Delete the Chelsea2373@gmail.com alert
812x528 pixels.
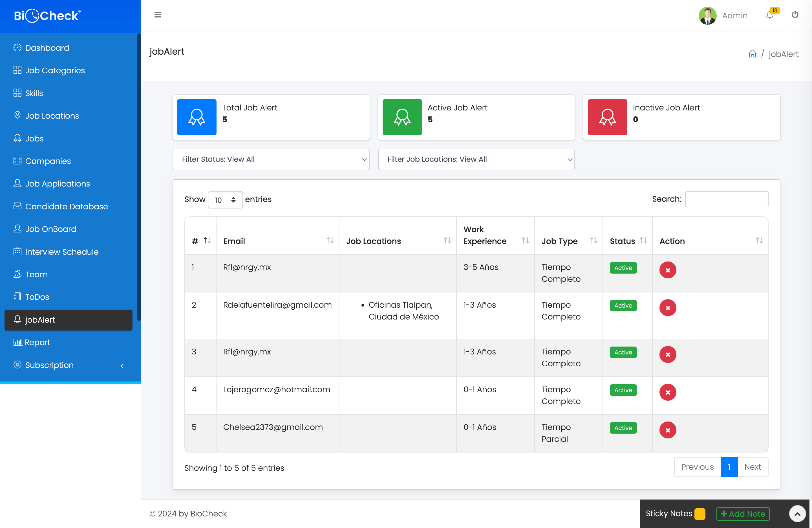tap(668, 430)
